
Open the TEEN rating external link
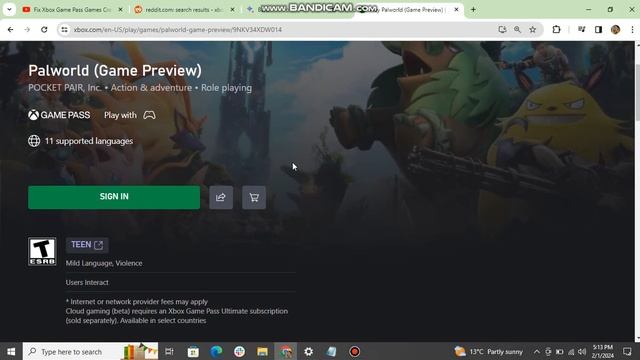click(87, 245)
